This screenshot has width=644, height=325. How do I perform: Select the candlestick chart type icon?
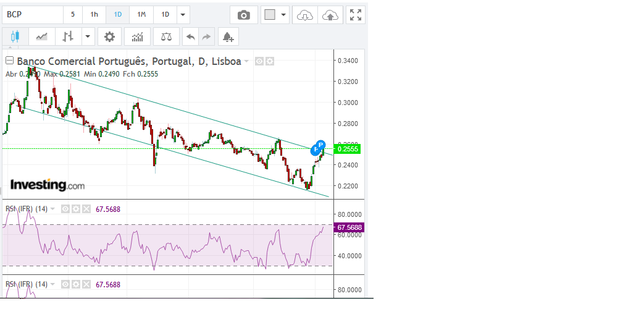(15, 37)
